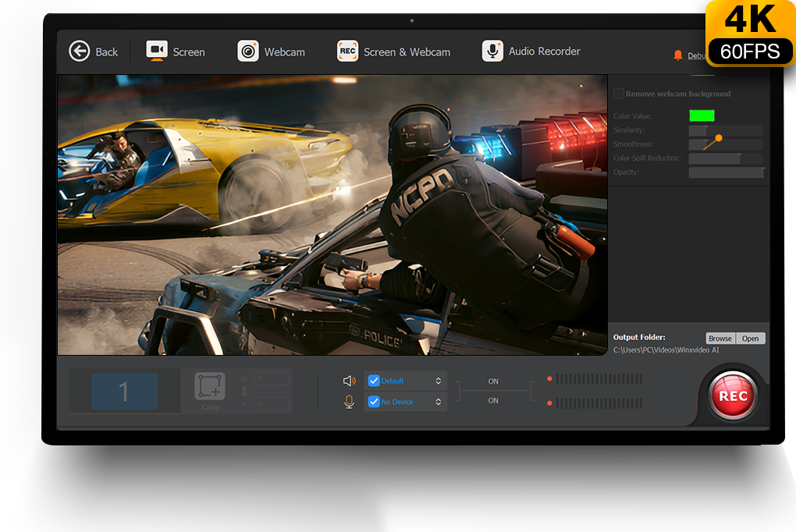Select the Screen & Webcam mode
The width and height of the screenshot is (796, 532).
tap(394, 51)
